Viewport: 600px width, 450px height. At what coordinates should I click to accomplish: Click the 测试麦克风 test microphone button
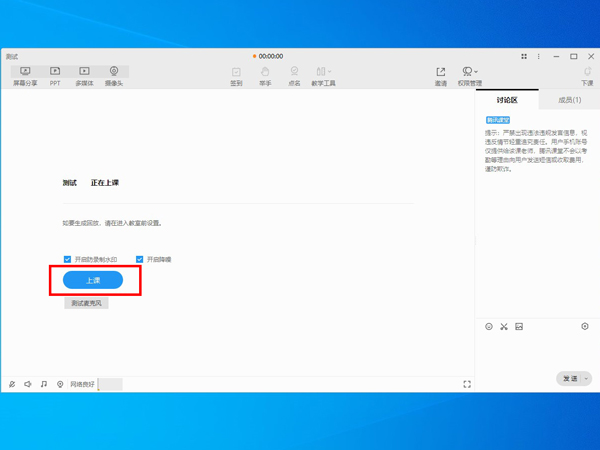pos(85,303)
